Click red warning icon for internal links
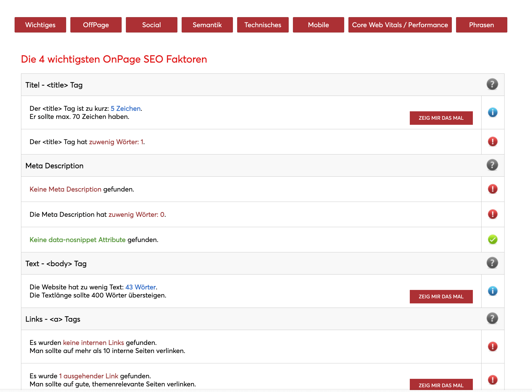The image size is (532, 392). point(492,347)
